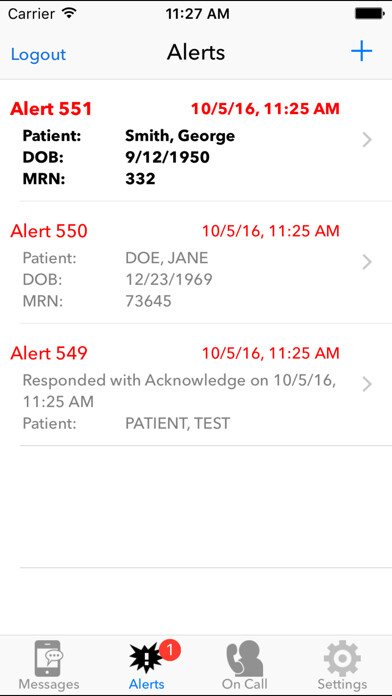The width and height of the screenshot is (392, 696).
Task: Expand Alert 550 using its chevron
Action: coord(367,262)
